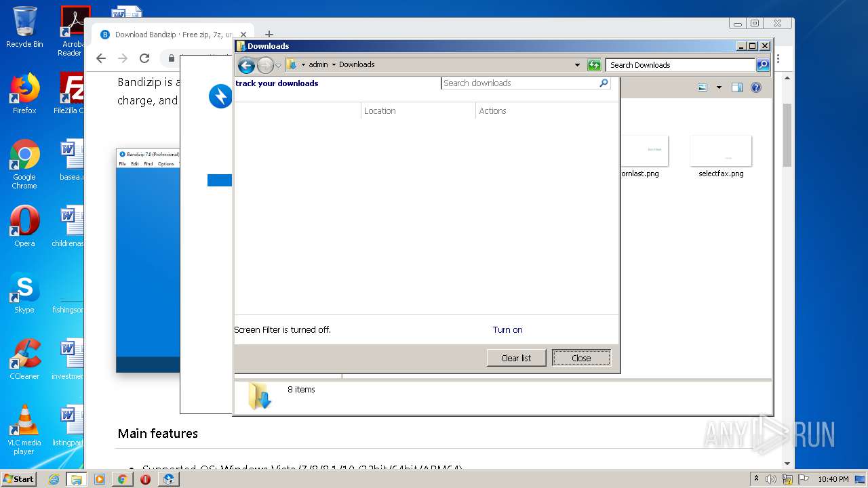Focus the Search Downloads field
This screenshot has height=488, width=868.
point(680,65)
